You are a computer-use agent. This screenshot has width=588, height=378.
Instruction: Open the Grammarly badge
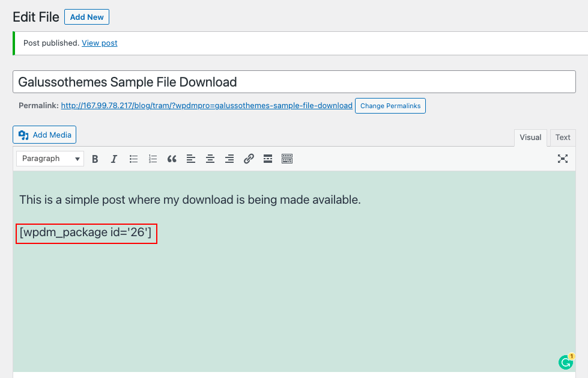(x=566, y=362)
